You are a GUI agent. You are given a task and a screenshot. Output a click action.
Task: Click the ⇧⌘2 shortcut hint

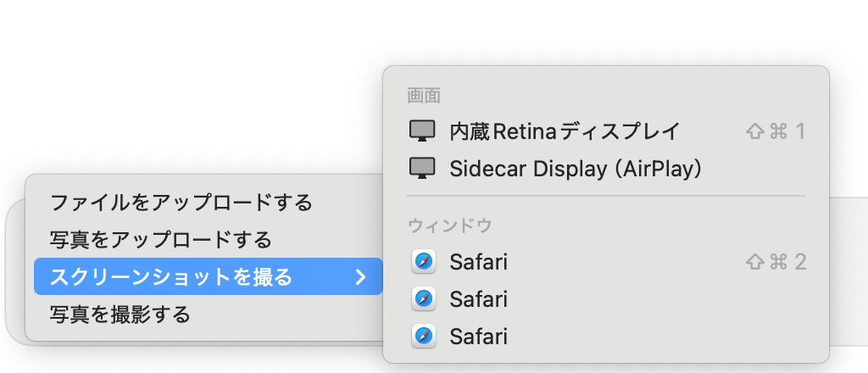pyautogui.click(x=775, y=262)
